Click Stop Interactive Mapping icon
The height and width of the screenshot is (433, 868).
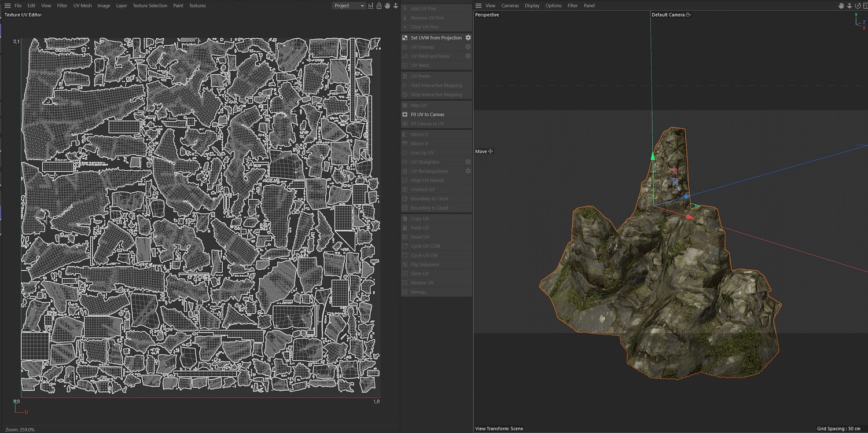405,94
